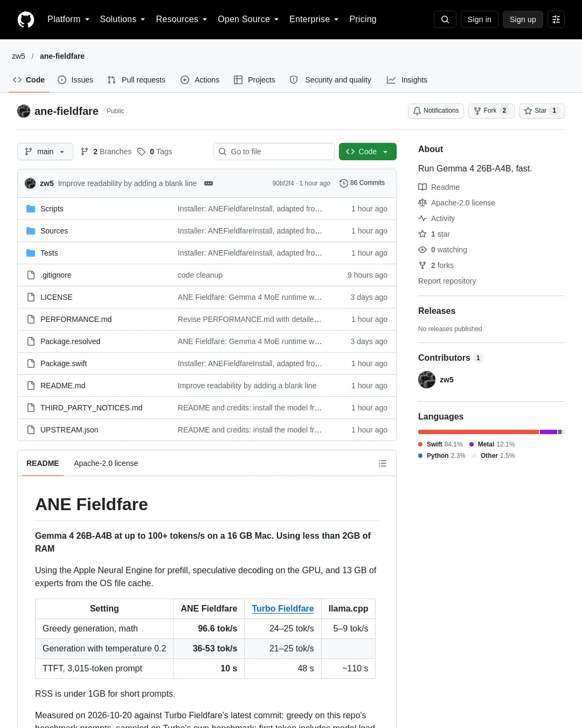582x728 pixels.
Task: Open the zw5 avatar next to repo title
Action: [24, 111]
